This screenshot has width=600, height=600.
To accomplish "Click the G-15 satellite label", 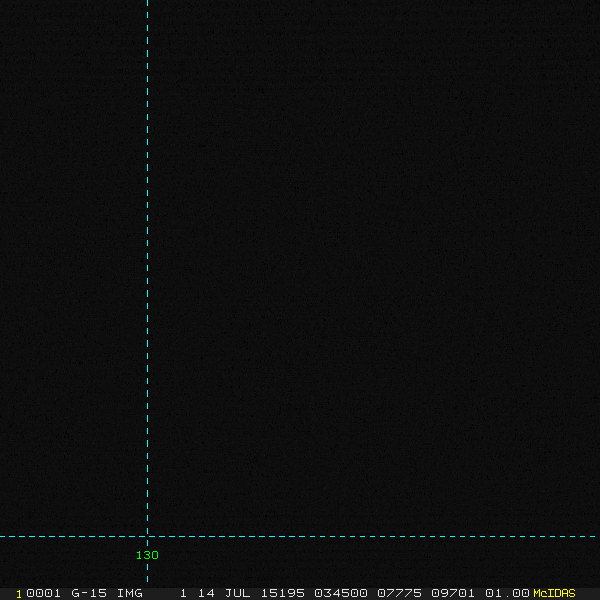I will [x=89, y=593].
